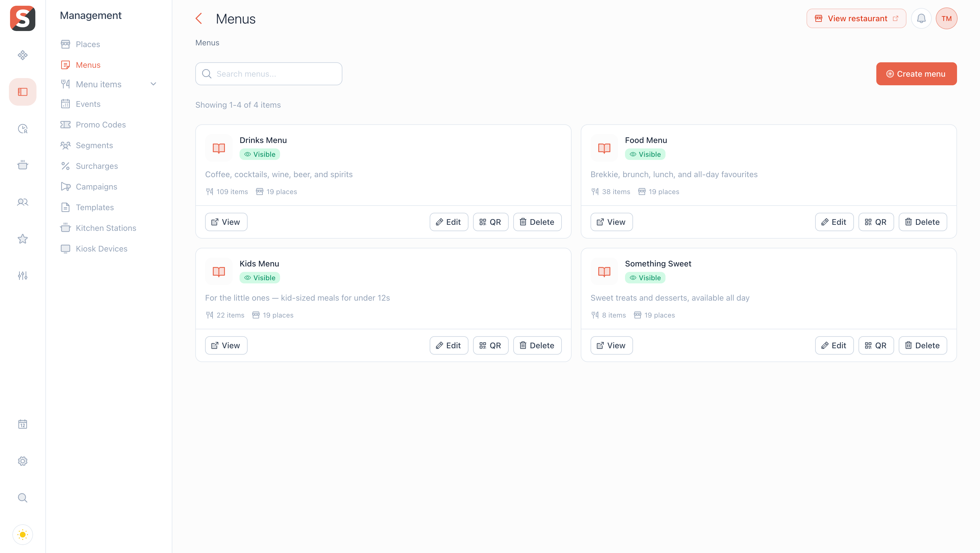Open search magnifier in left rail
Viewport: 980px width, 553px height.
pyautogui.click(x=22, y=498)
